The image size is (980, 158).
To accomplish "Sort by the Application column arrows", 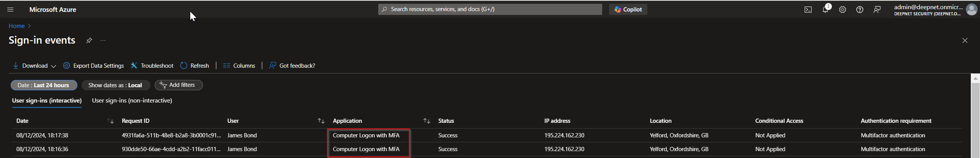I will (x=427, y=121).
